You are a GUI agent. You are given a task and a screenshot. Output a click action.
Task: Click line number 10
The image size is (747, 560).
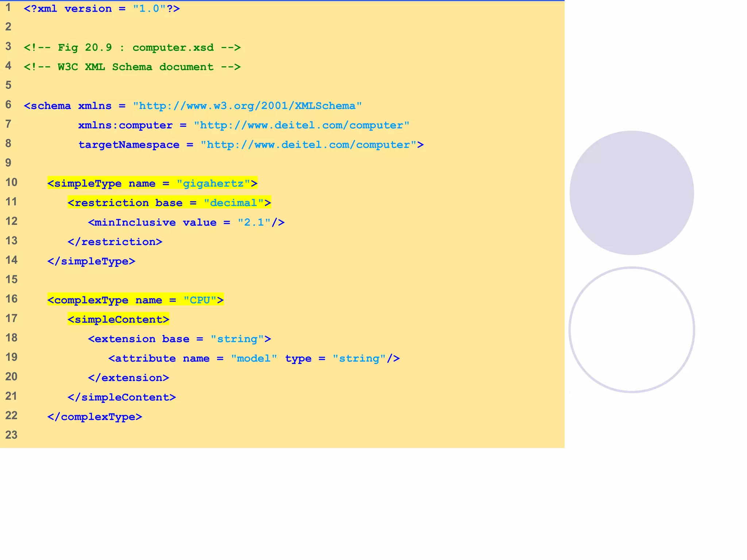coord(11,182)
